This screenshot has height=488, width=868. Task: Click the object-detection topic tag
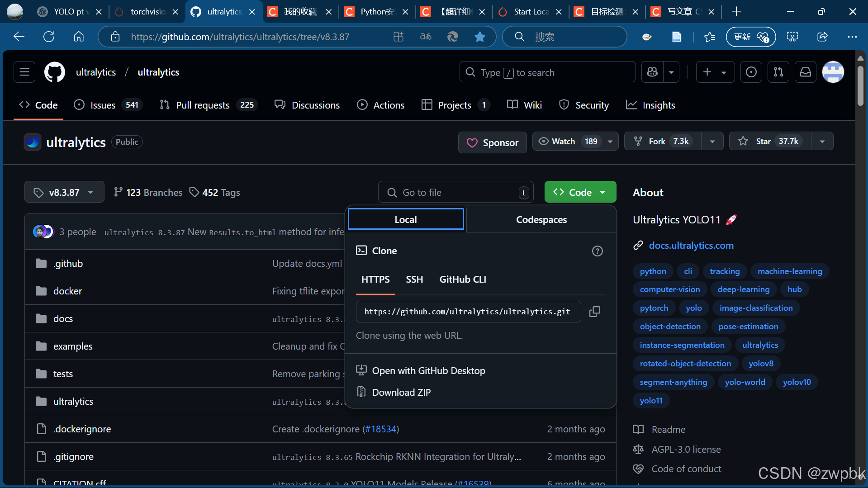pos(670,327)
